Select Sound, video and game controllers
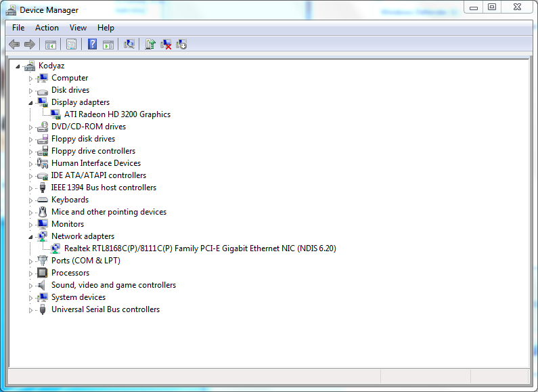This screenshot has height=392, width=538. (x=114, y=285)
